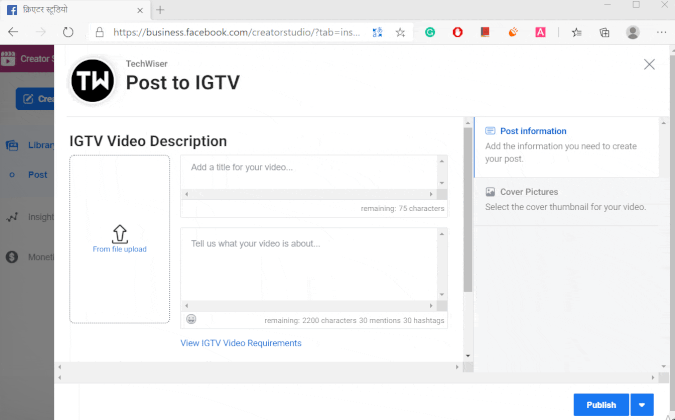This screenshot has height=420, width=675.
Task: Open Library in the sidebar
Action: (41, 145)
